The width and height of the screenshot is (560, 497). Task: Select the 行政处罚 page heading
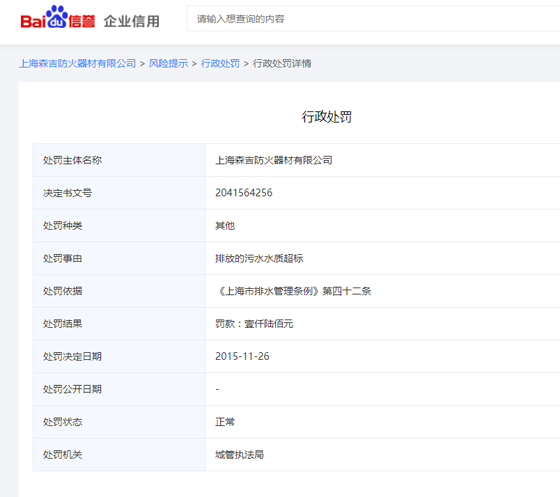pyautogui.click(x=327, y=117)
